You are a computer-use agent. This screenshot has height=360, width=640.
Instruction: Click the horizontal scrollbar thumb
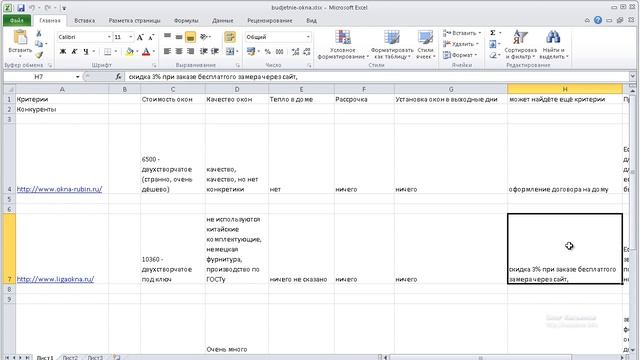pos(481,357)
